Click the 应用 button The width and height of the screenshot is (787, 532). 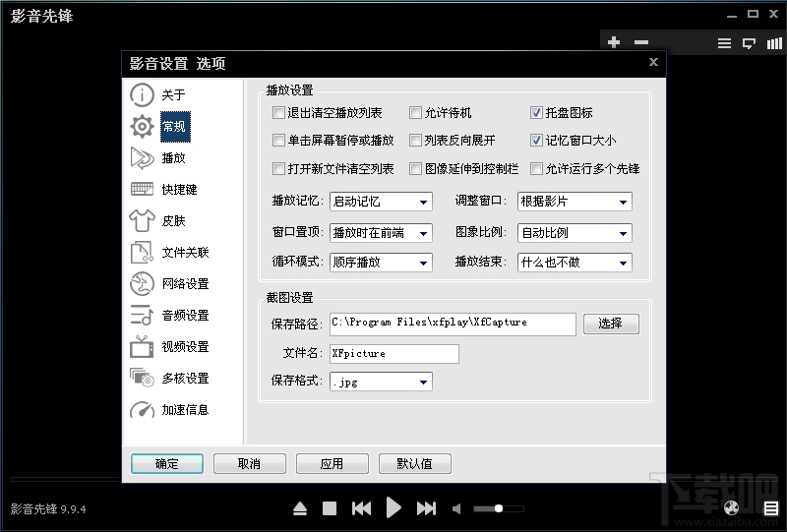[332, 464]
